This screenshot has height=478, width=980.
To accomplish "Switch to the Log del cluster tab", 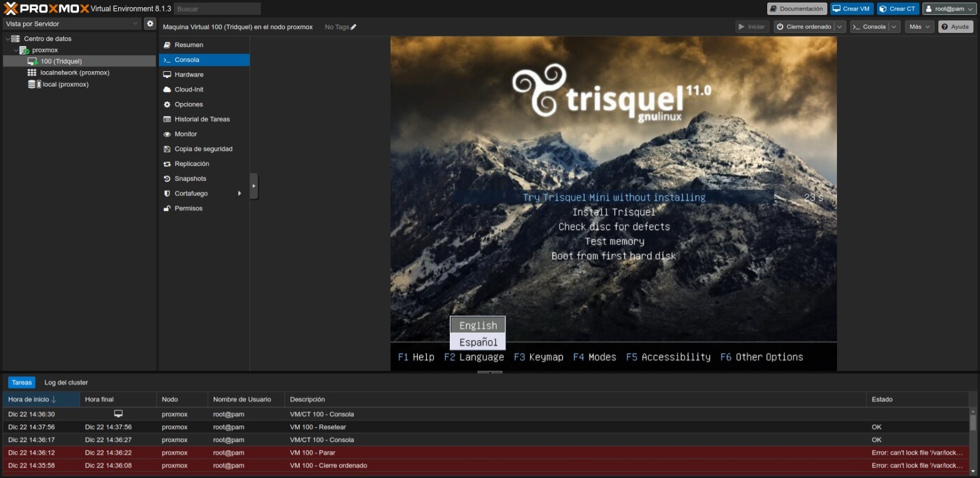I will point(66,382).
